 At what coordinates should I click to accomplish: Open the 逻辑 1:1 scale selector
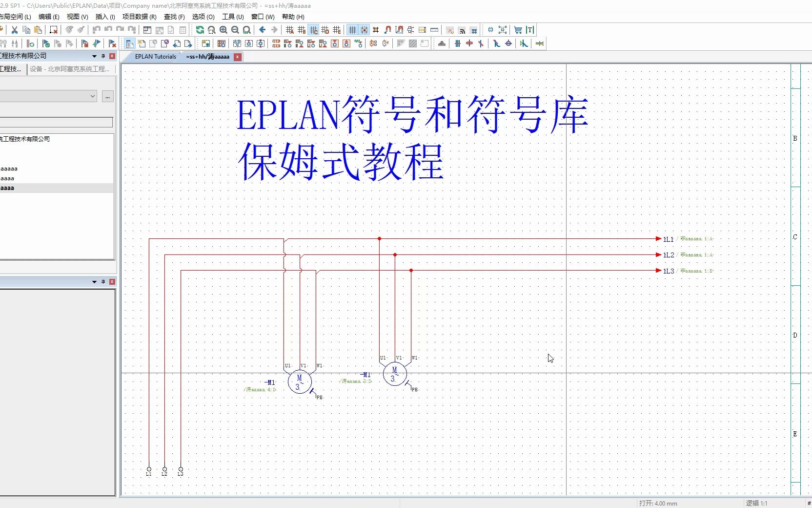click(756, 503)
